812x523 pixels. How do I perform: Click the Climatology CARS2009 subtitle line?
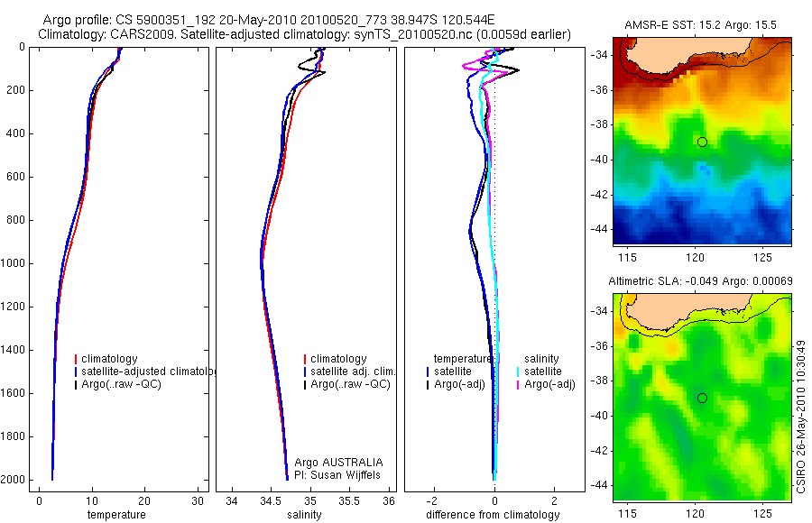point(305,34)
